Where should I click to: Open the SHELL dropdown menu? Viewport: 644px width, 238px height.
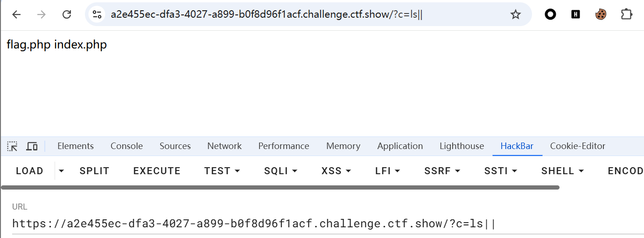point(562,171)
